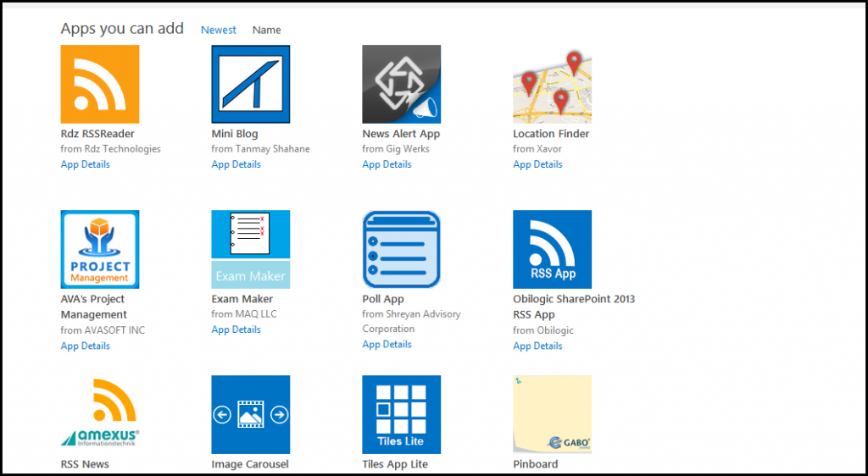Click the Mini Blog title

point(235,134)
